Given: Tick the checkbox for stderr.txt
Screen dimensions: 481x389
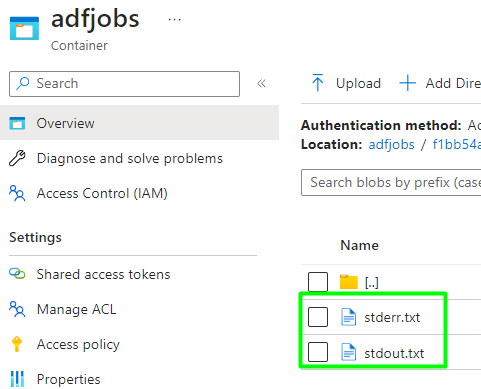Looking at the screenshot, I should 318,317.
